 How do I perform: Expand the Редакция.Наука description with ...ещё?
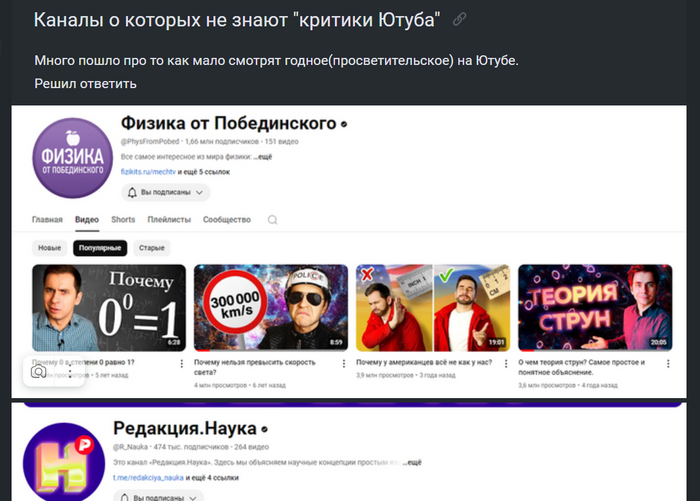click(x=412, y=463)
